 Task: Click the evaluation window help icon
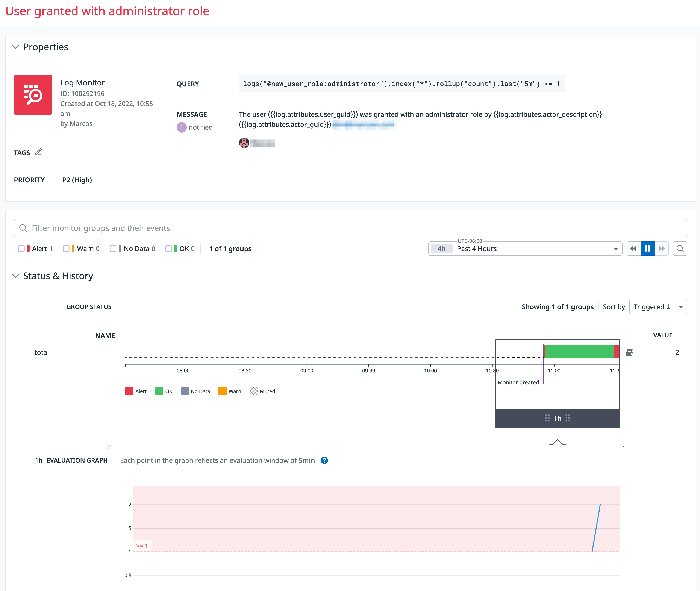tap(324, 460)
